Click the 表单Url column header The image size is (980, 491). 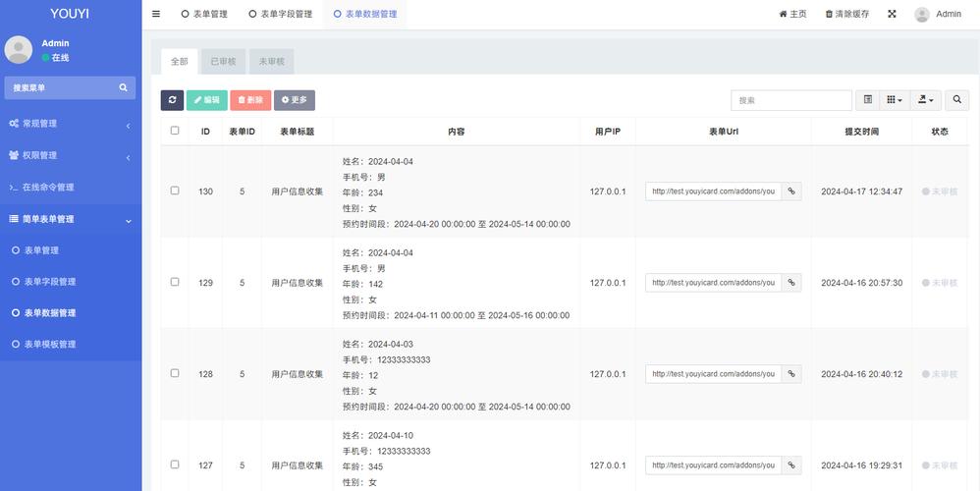tap(724, 132)
